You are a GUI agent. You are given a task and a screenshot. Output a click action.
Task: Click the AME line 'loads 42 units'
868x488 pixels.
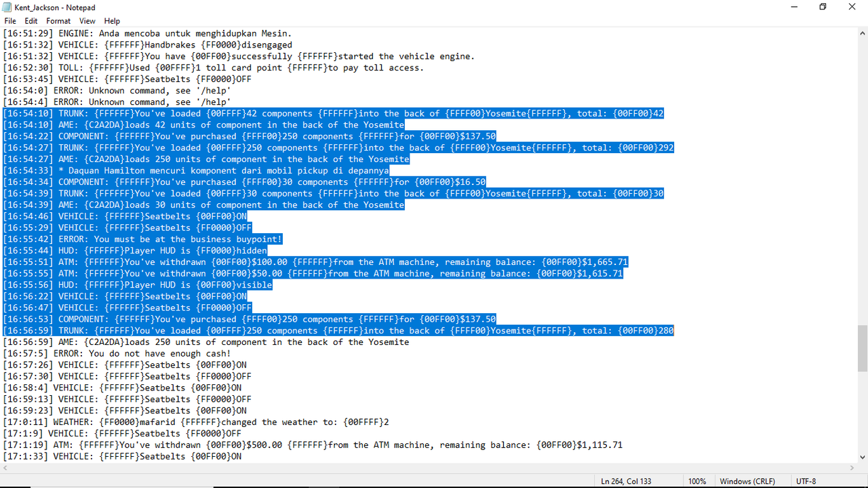[x=203, y=125]
